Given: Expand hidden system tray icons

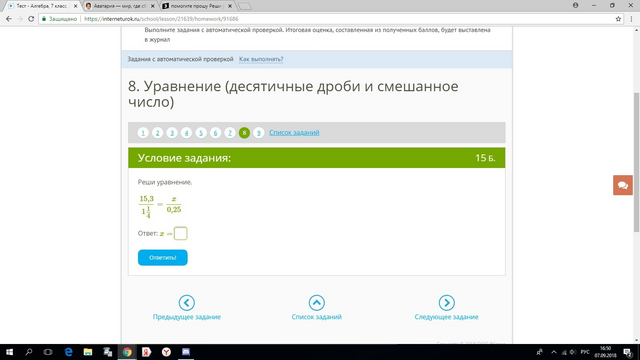Looking at the screenshot, I should (x=554, y=352).
